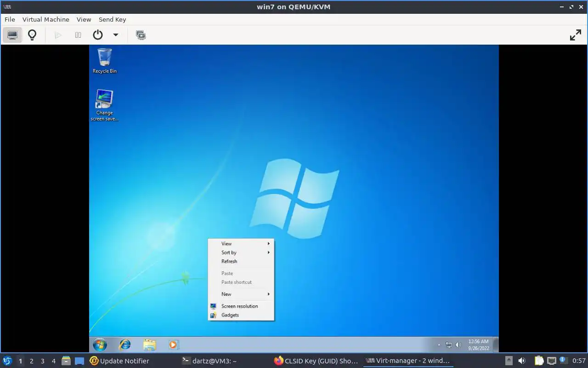Expand the View submenu in context menu
Viewport: 588px width, 368px height.
pos(241,244)
